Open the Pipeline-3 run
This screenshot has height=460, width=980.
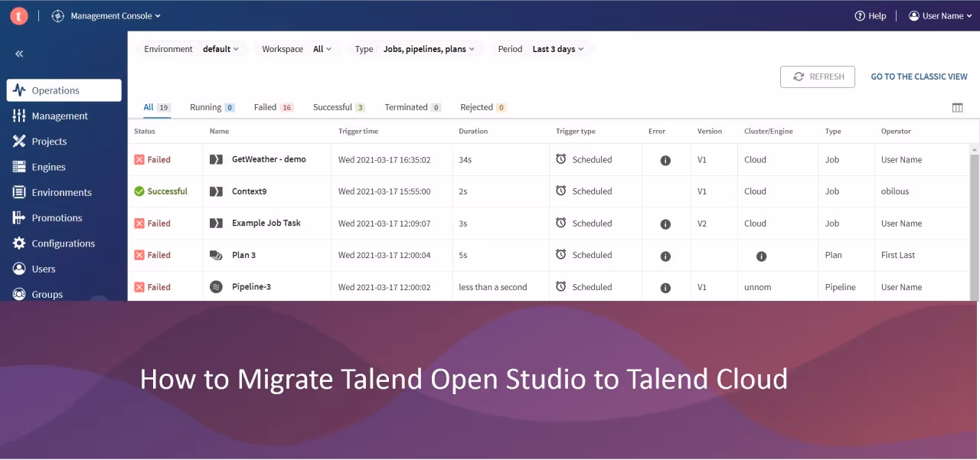coord(251,286)
